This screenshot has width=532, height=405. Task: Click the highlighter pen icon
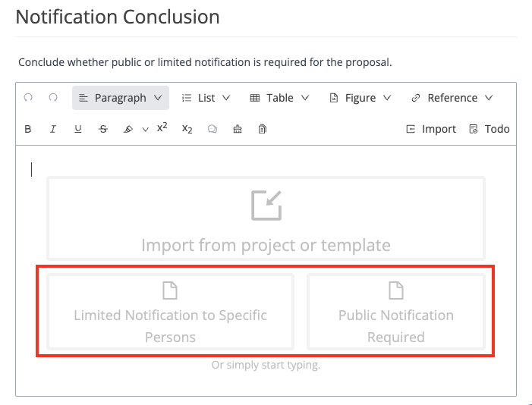point(128,129)
